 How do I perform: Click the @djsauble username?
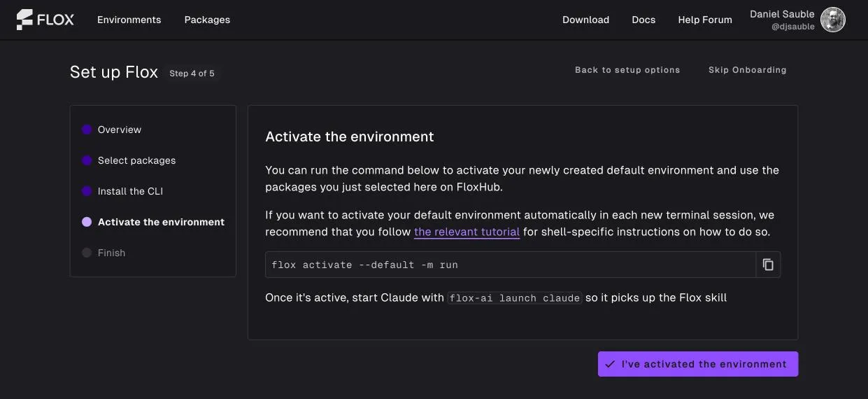792,27
